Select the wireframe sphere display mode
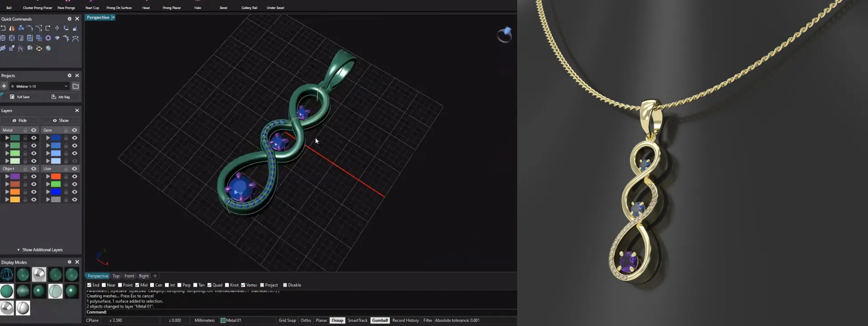 (x=7, y=274)
